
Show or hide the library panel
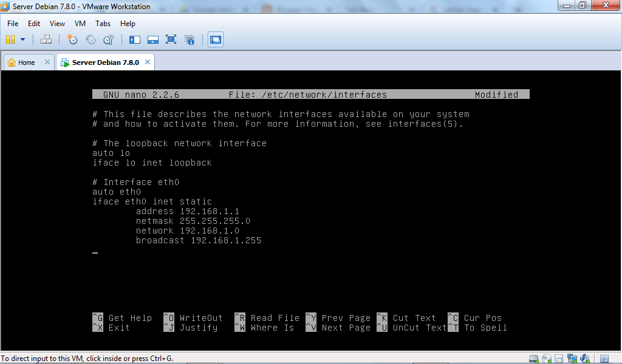pos(134,39)
